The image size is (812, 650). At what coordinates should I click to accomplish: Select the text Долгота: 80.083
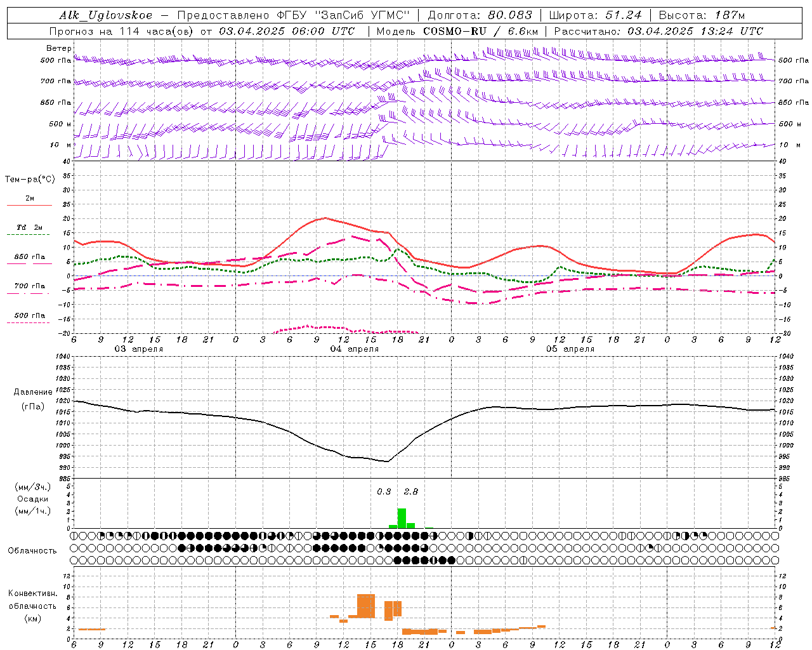click(x=480, y=15)
